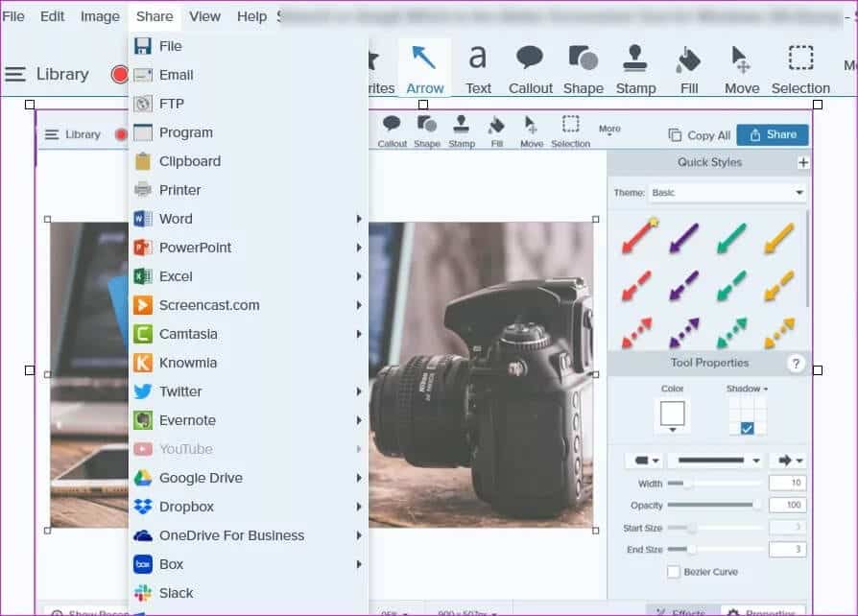The width and height of the screenshot is (858, 616).
Task: Open the Shadow options dropdown
Action: coord(747,389)
